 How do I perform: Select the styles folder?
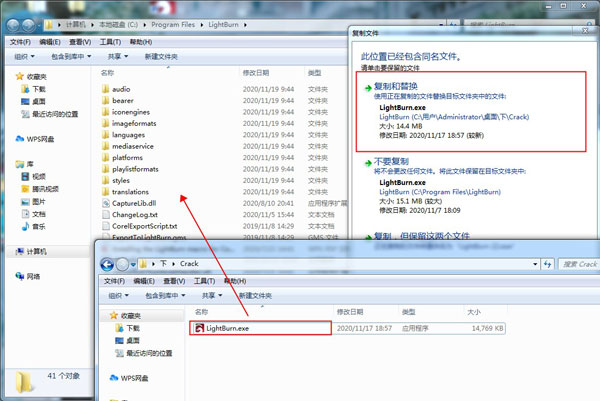coord(121,180)
